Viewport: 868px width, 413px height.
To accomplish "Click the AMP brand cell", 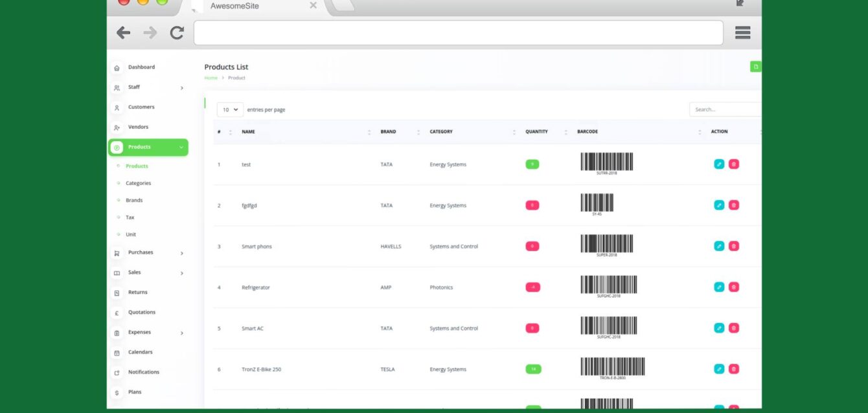I will (x=385, y=287).
